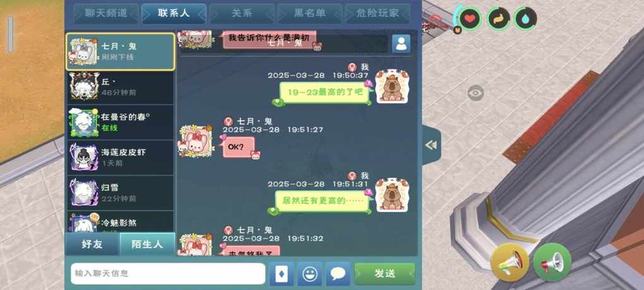Open the emoji picker smiley icon
The image size is (644, 290).
pos(309,274)
